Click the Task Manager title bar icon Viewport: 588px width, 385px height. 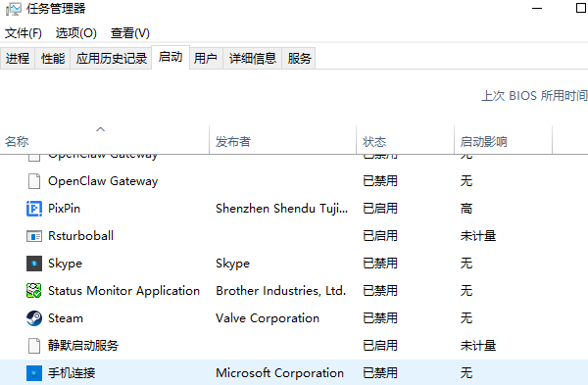(x=14, y=9)
